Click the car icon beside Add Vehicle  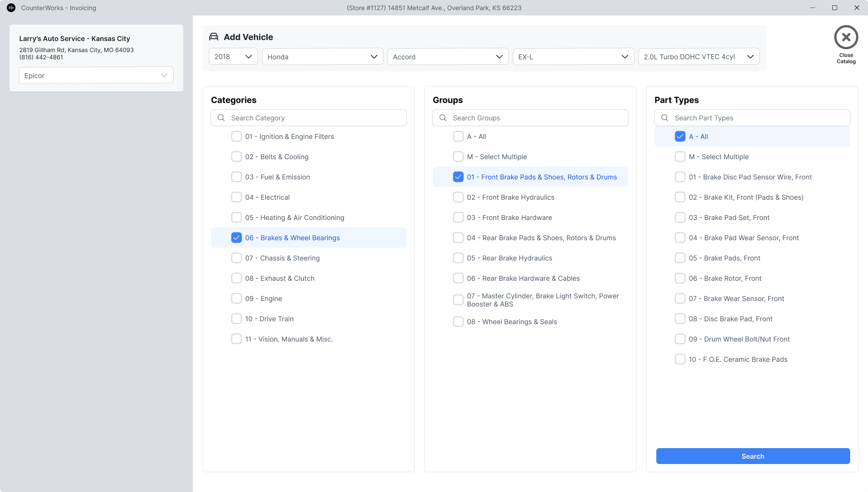click(214, 37)
